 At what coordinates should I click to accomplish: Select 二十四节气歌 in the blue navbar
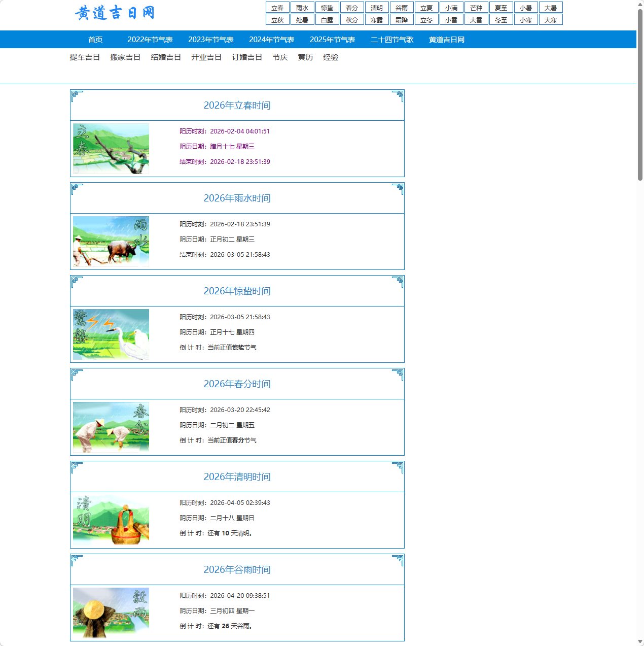coord(392,40)
